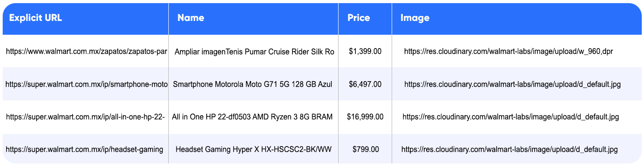
Task: Click the Headset Gaming Hyper X name
Action: coord(254,150)
